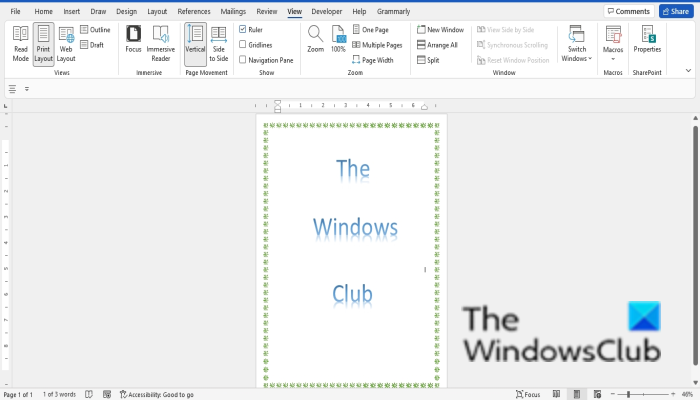700x400 pixels.
Task: Click the zoom out minus button
Action: click(612, 394)
